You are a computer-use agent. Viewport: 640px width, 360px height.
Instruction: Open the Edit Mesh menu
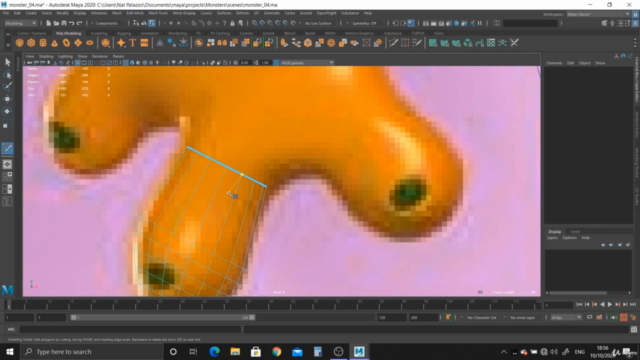[x=135, y=13]
